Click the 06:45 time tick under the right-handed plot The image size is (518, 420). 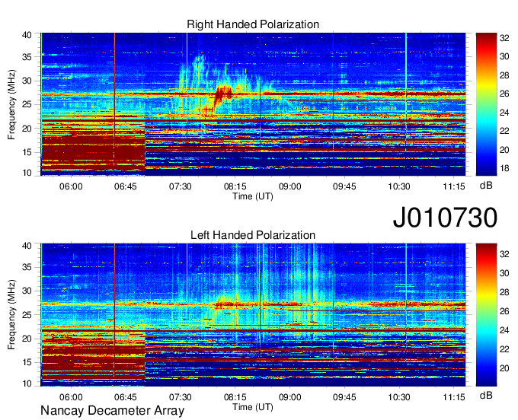coord(126,186)
